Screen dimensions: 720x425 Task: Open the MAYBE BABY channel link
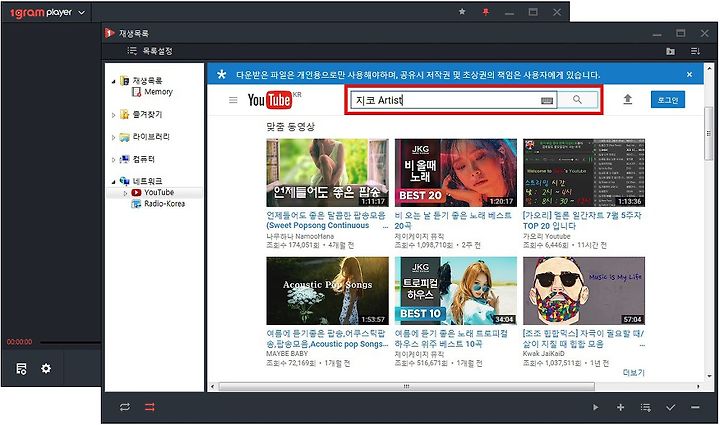(x=287, y=353)
